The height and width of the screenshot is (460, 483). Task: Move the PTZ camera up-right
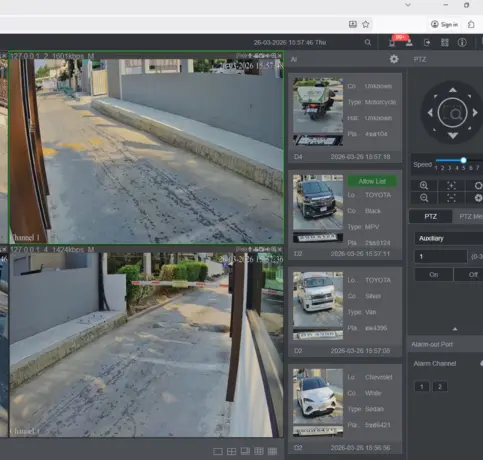[469, 96]
